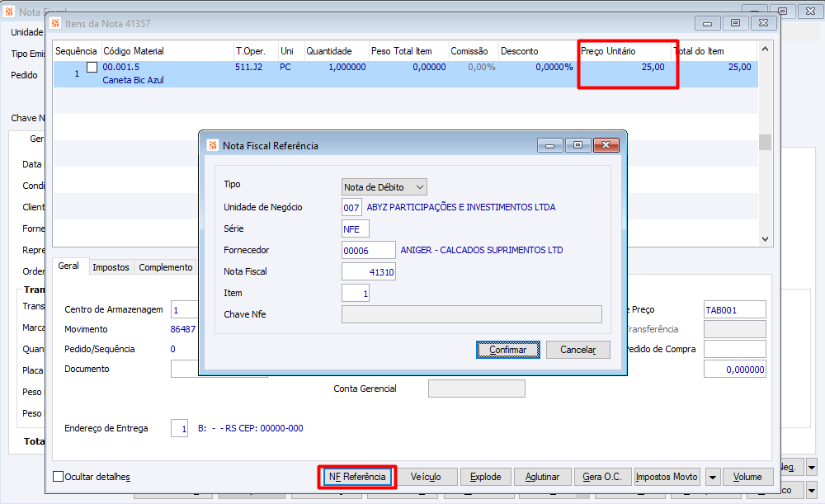This screenshot has height=504, width=825.
Task: Click the 0,000000 value field
Action: tap(734, 370)
